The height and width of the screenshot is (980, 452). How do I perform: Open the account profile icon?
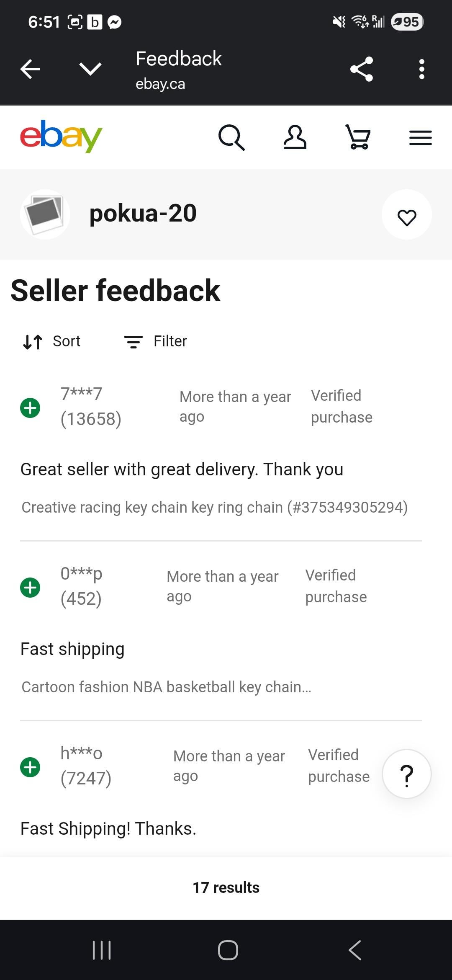pyautogui.click(x=295, y=137)
